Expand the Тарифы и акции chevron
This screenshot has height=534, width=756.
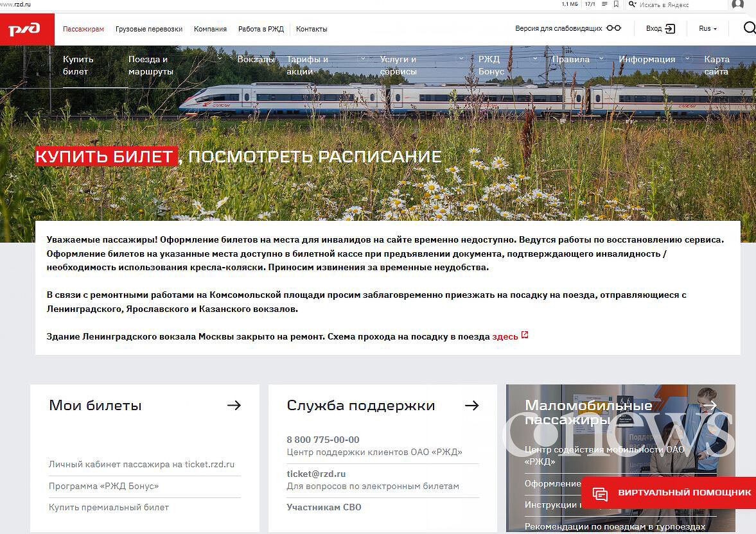click(363, 59)
